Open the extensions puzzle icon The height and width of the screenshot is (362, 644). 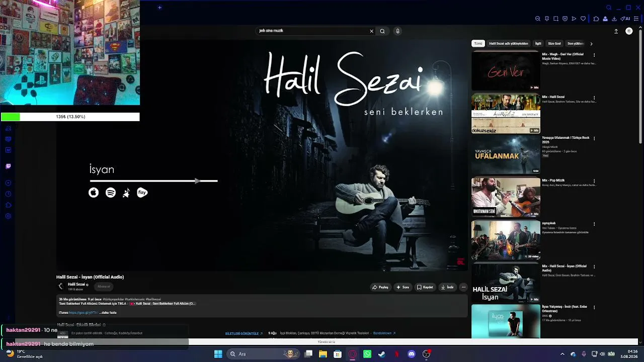596,19
